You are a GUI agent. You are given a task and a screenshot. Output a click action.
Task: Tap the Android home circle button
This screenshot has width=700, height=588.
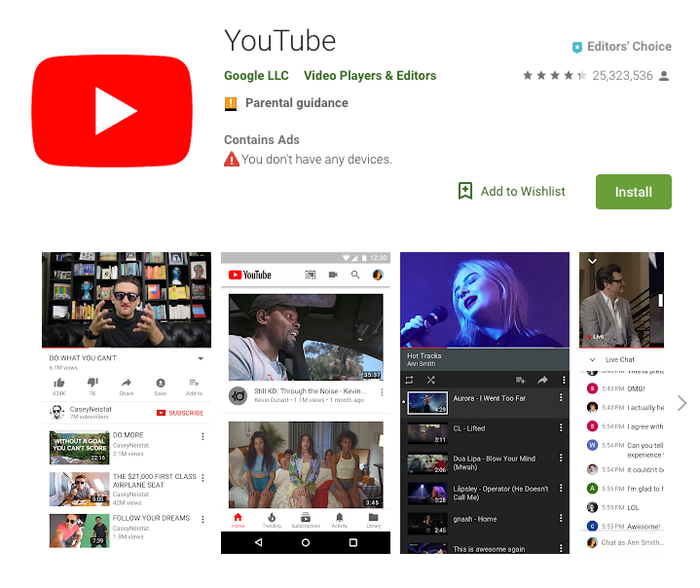point(306,542)
